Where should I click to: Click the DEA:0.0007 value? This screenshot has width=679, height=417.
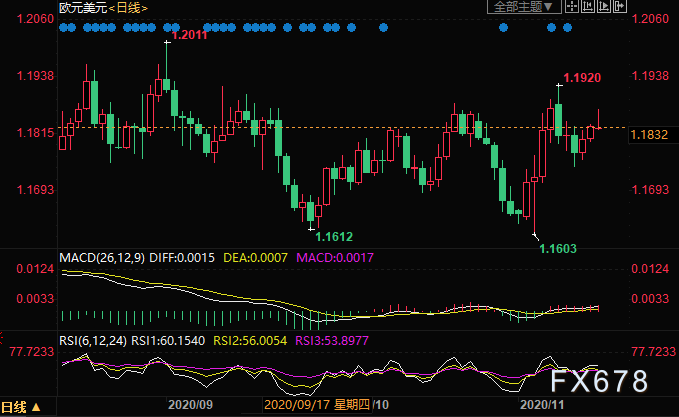(255, 258)
